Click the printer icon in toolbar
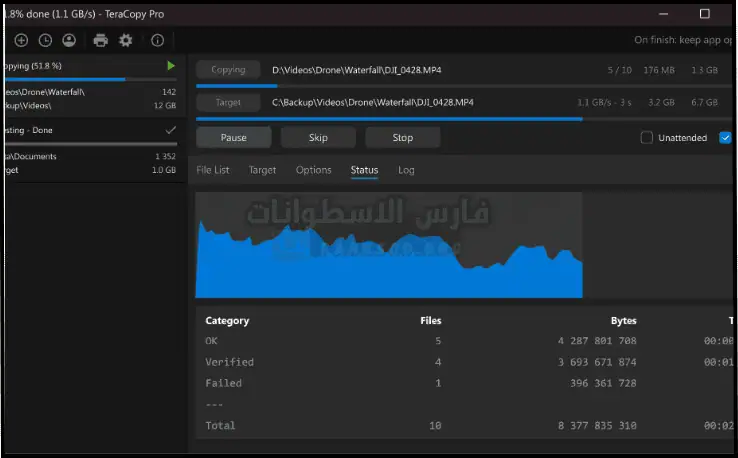The width and height of the screenshot is (738, 458). point(100,40)
